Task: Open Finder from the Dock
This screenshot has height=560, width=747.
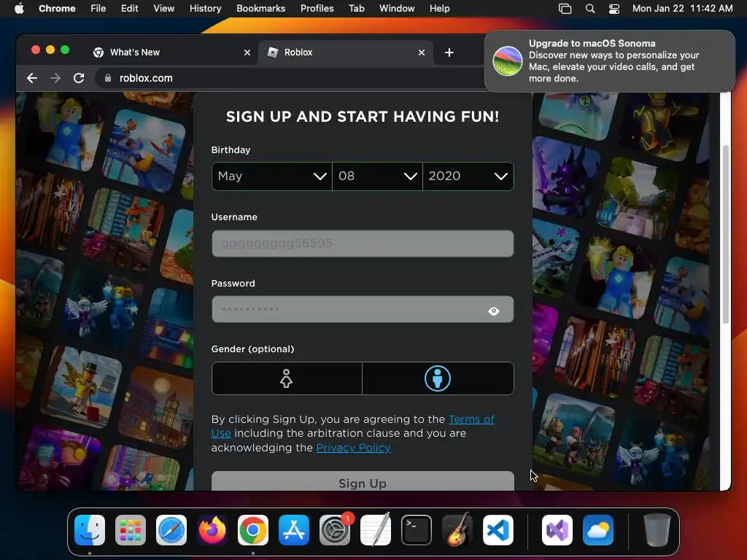Action: click(x=90, y=530)
